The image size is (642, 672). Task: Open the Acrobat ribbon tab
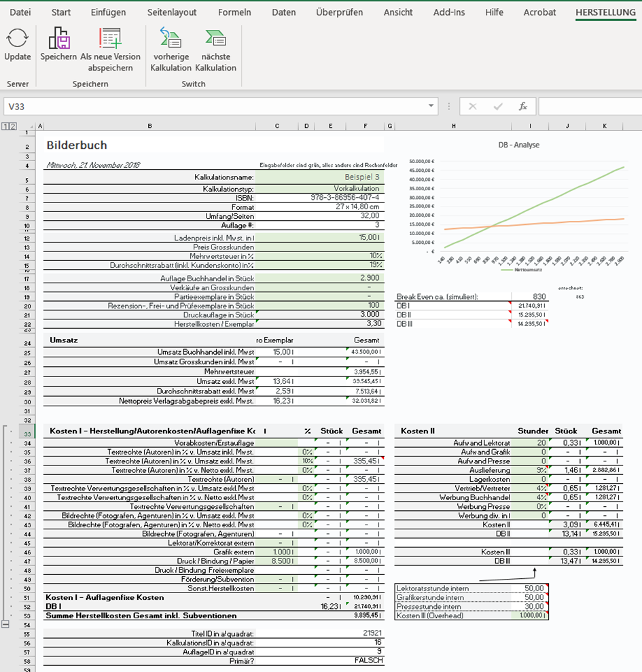(539, 12)
